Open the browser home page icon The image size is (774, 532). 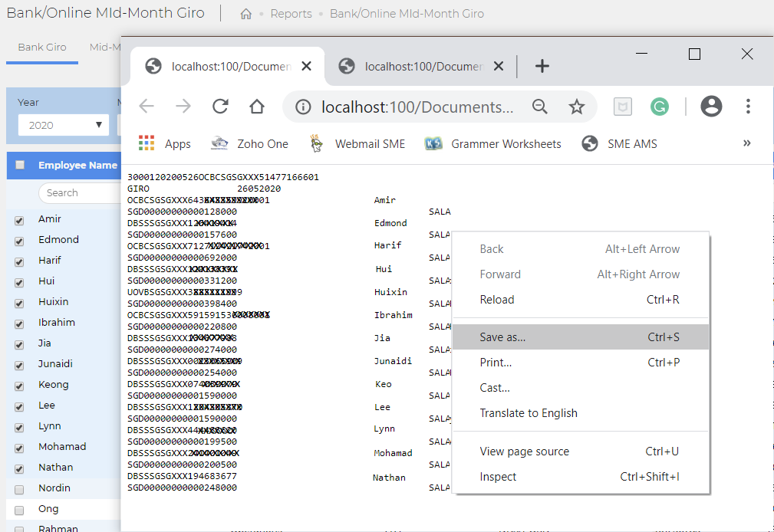pyautogui.click(x=257, y=106)
